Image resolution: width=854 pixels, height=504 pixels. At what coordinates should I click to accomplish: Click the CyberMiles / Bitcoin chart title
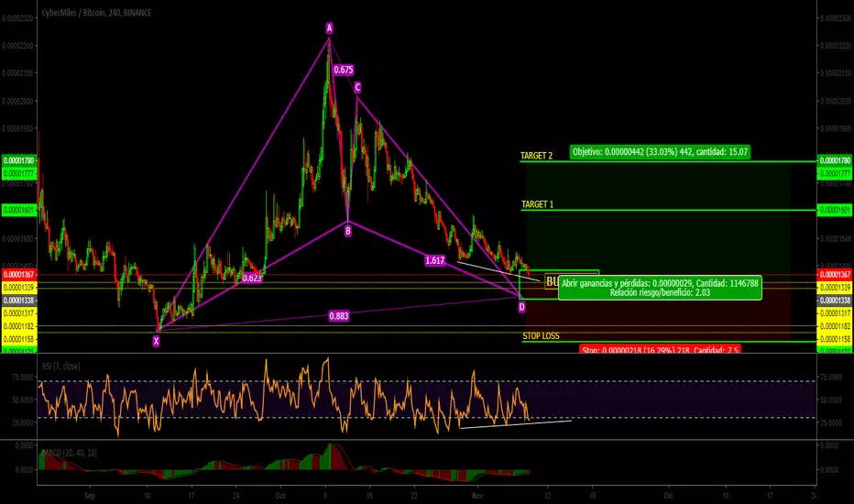coord(96,13)
